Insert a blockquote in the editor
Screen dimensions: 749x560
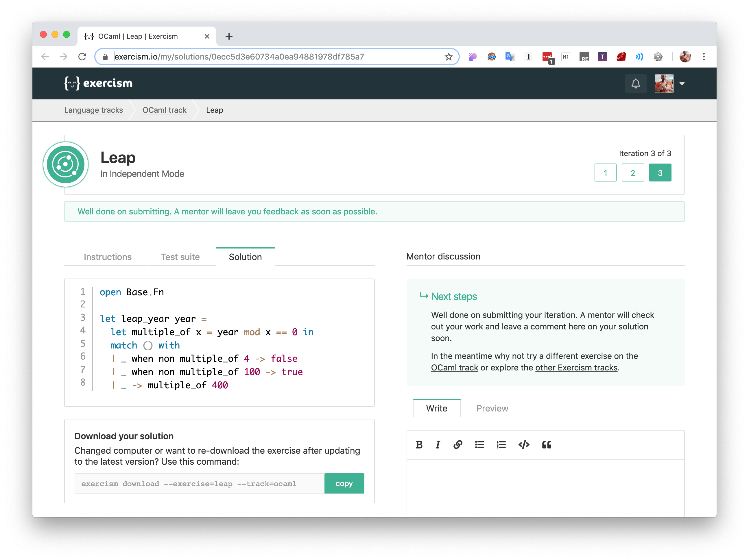(x=547, y=445)
